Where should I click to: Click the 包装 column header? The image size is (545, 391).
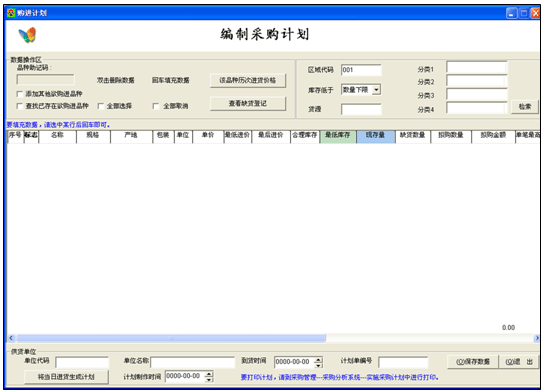(x=163, y=136)
